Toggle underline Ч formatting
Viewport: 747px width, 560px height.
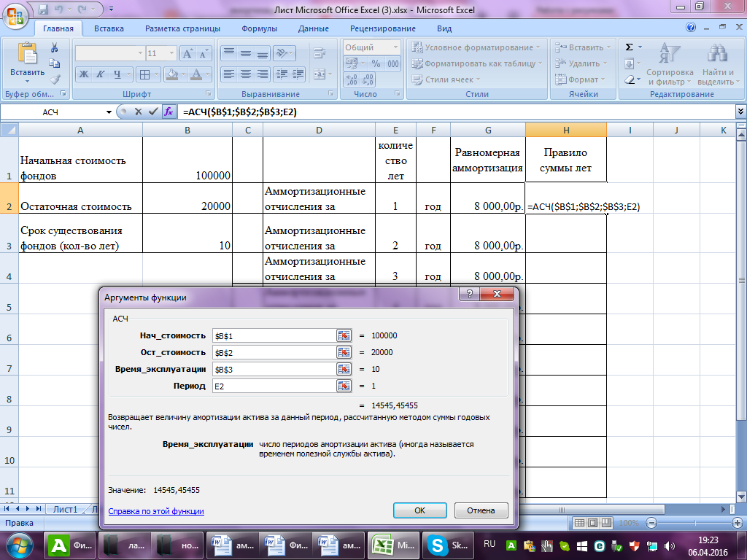(117, 74)
